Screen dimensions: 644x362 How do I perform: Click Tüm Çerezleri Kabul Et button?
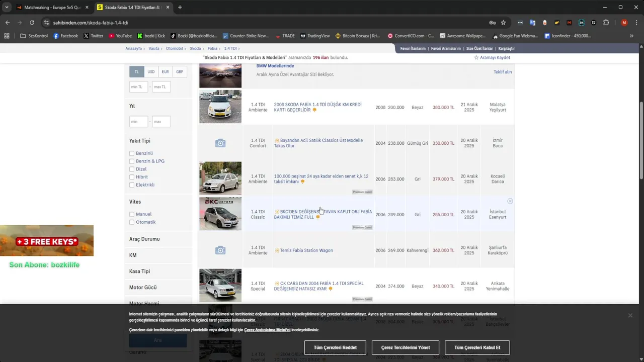pyautogui.click(x=477, y=347)
